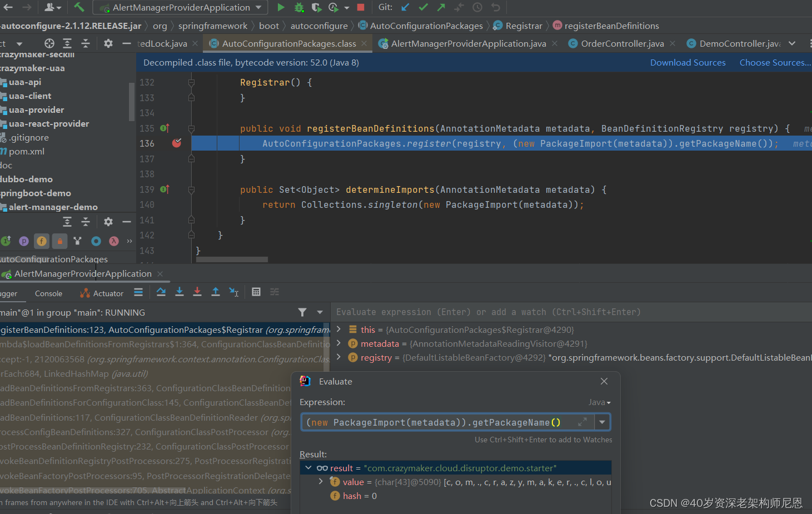Toggle Show Properties purple p filter
812x514 pixels.
tap(24, 241)
